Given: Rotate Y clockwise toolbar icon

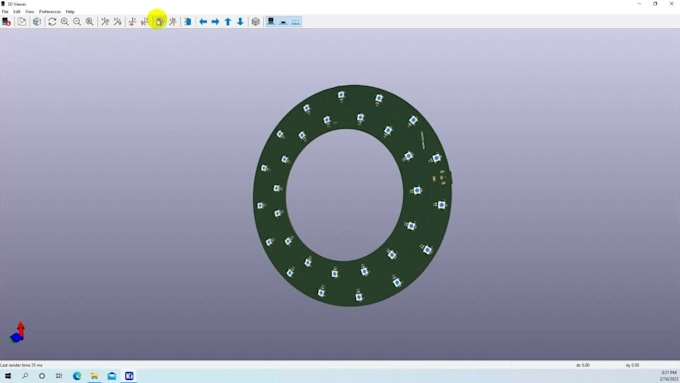Looking at the screenshot, I should (132, 22).
